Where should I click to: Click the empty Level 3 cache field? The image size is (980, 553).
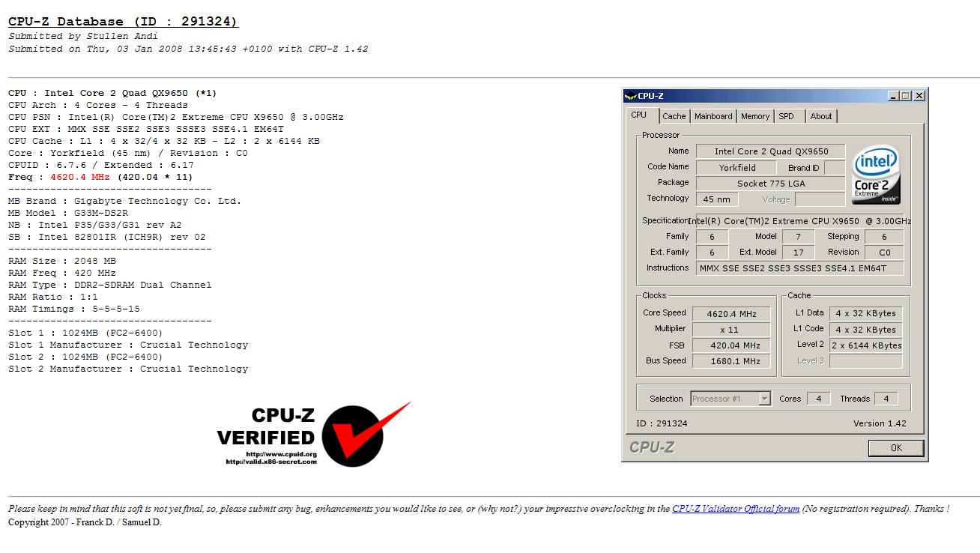(866, 361)
